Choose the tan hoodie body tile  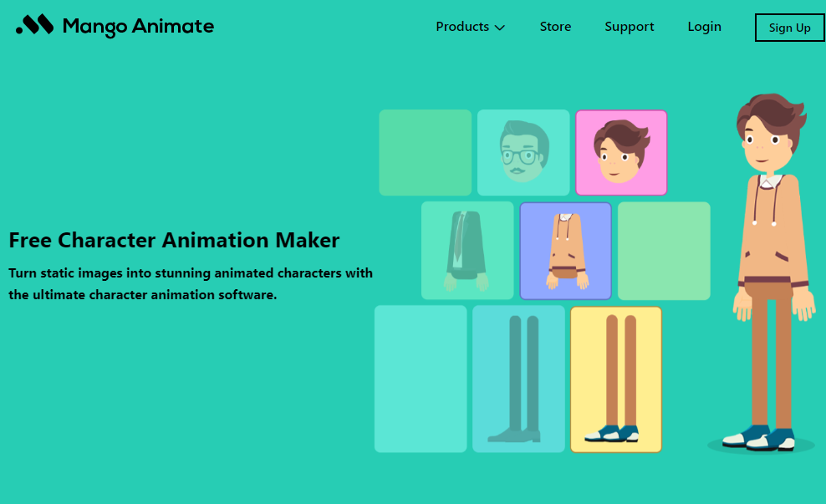565,251
